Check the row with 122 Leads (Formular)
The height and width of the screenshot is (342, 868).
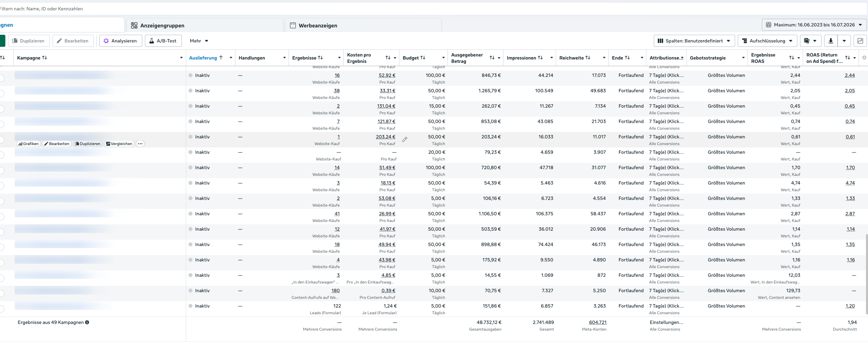coord(2,309)
